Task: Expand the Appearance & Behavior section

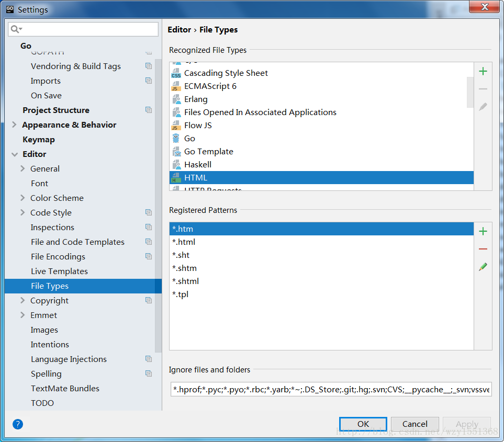Action: click(x=14, y=124)
